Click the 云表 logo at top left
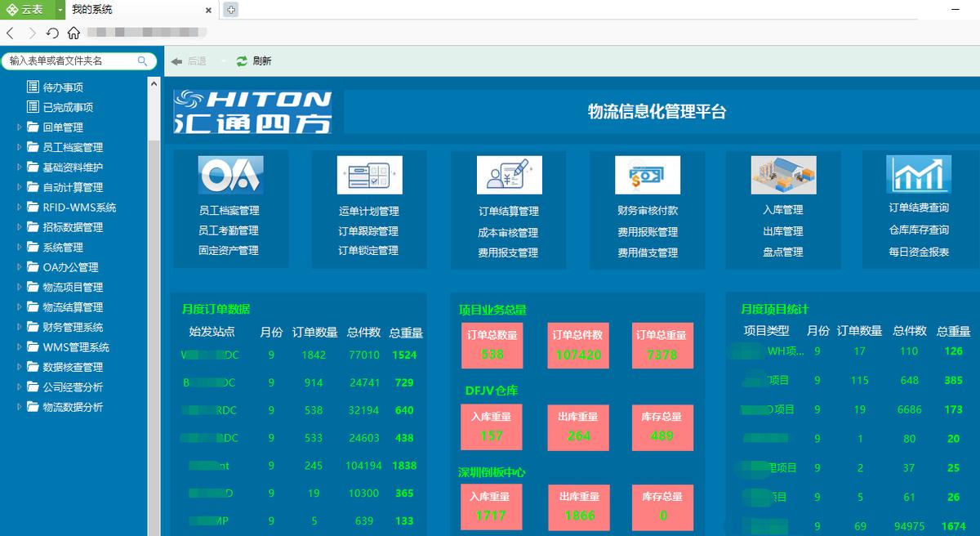Image resolution: width=980 pixels, height=536 pixels. click(x=24, y=10)
